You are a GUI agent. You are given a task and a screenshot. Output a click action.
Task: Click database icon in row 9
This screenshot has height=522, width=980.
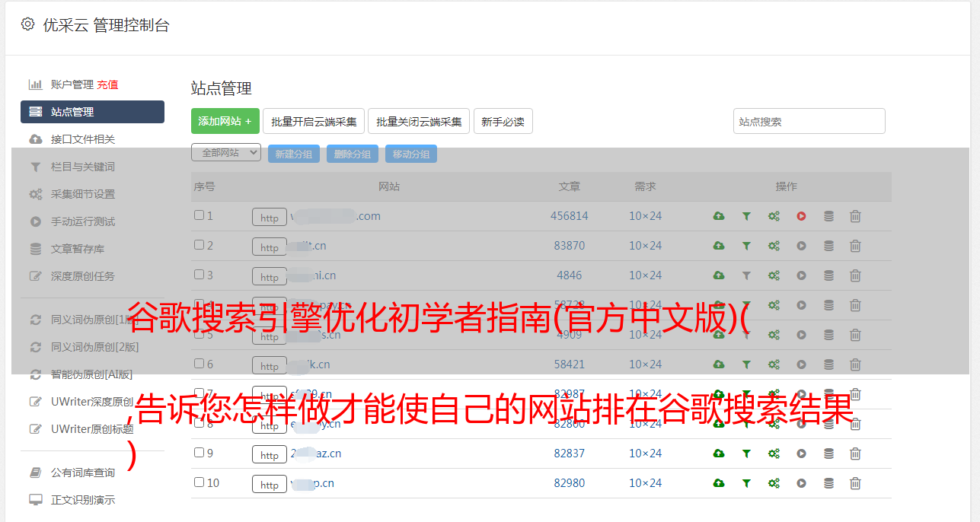828,454
